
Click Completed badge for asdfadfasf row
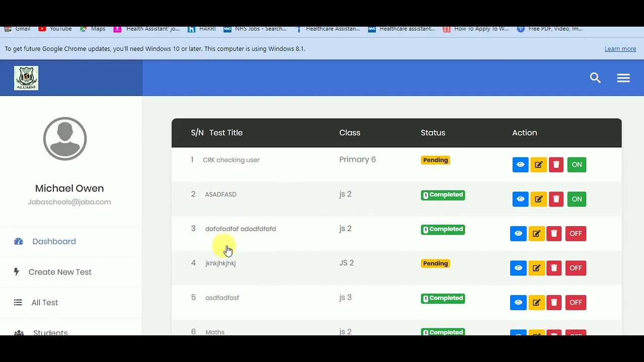click(443, 298)
